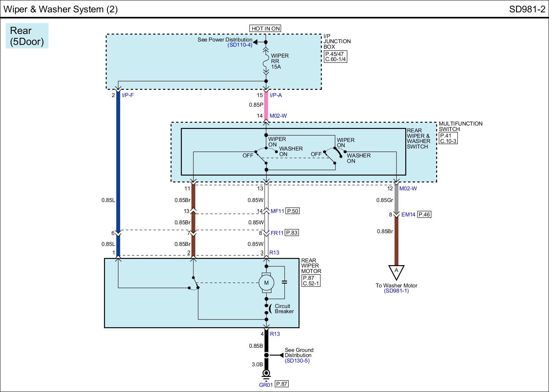Click the GR01 ground symbol
This screenshot has height=392, width=549.
coord(266,374)
